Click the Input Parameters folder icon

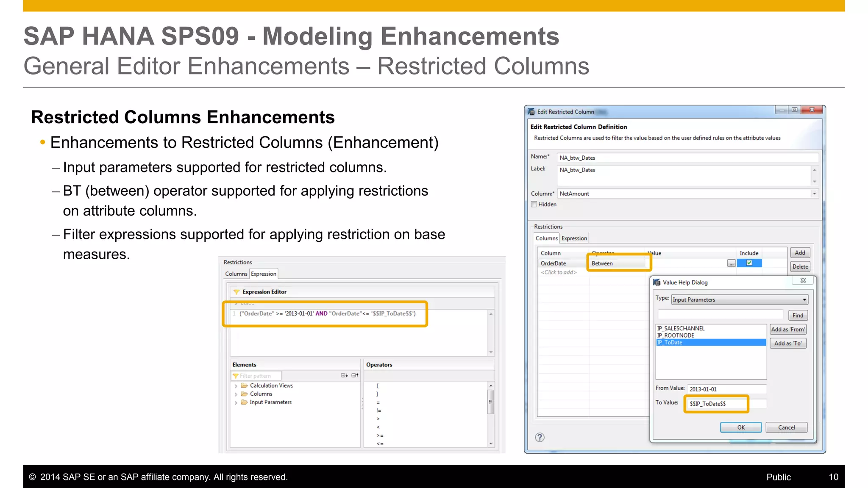(x=244, y=402)
